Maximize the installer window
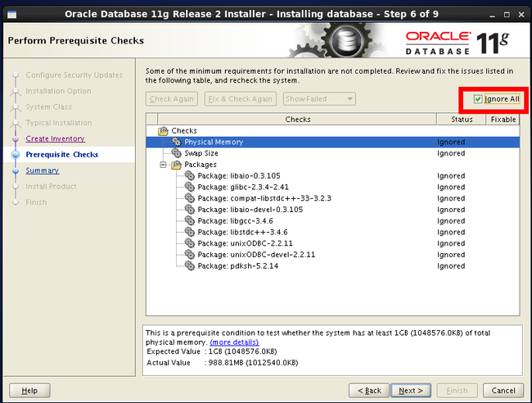The width and height of the screenshot is (532, 403). [x=507, y=15]
